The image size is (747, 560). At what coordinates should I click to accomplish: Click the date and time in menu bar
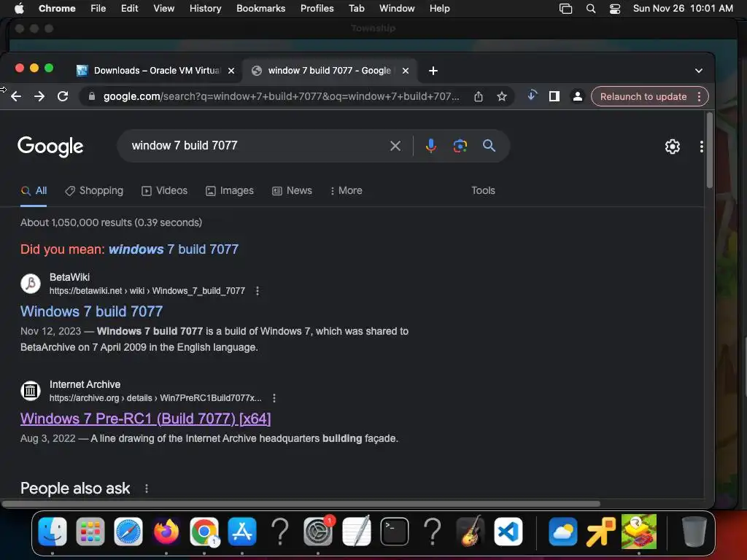coord(683,9)
